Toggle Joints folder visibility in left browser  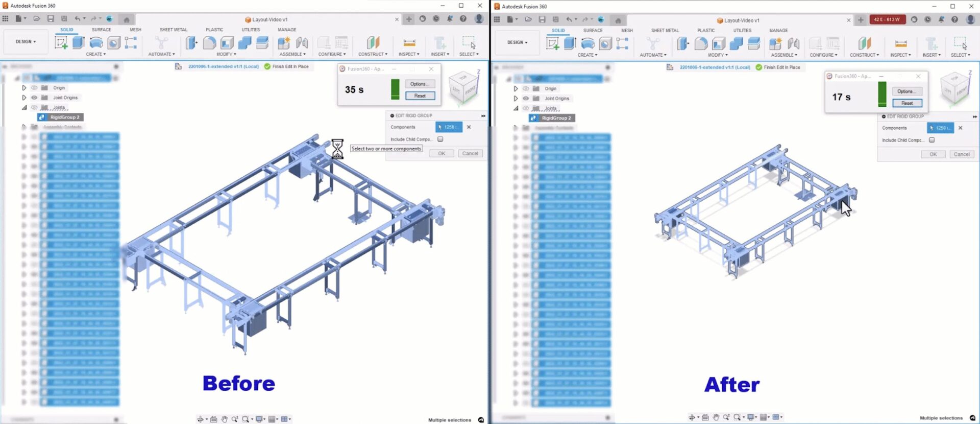click(34, 107)
